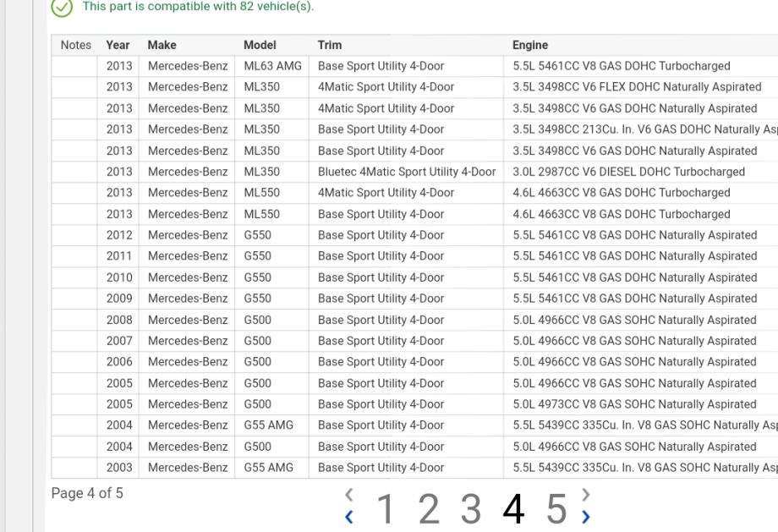
Task: Click Mercedes-Benz in the ML63 AMG row
Action: point(188,65)
